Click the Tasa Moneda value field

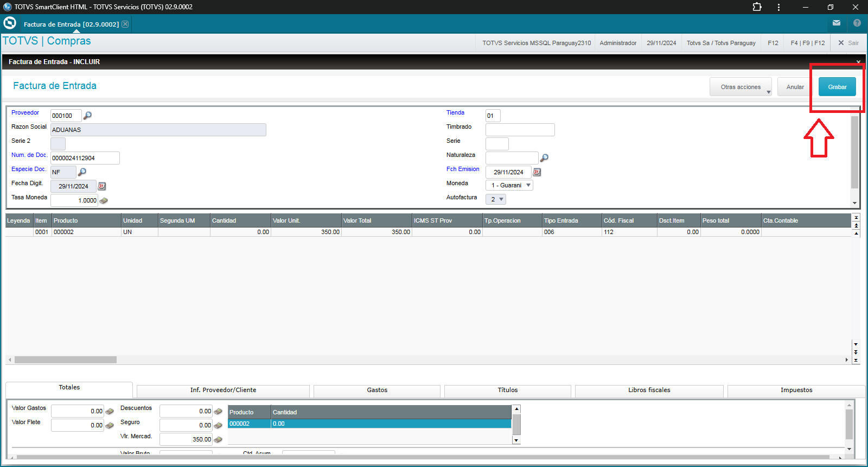pyautogui.click(x=74, y=200)
